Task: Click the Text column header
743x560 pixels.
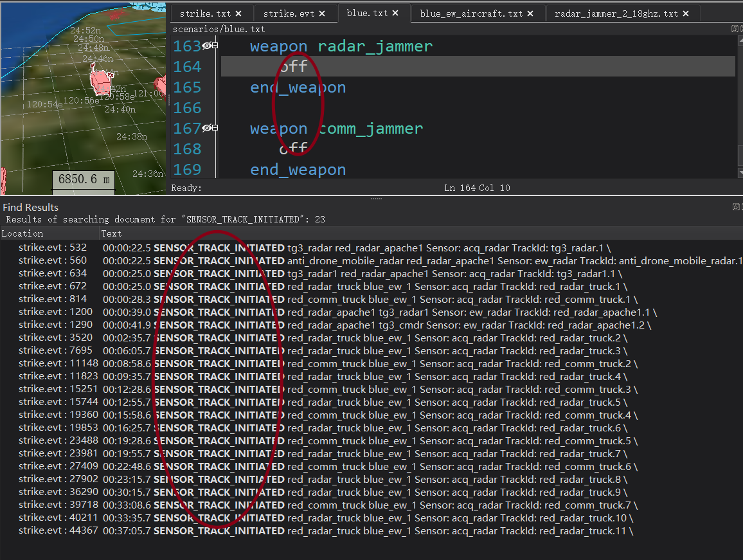Action: (x=111, y=233)
